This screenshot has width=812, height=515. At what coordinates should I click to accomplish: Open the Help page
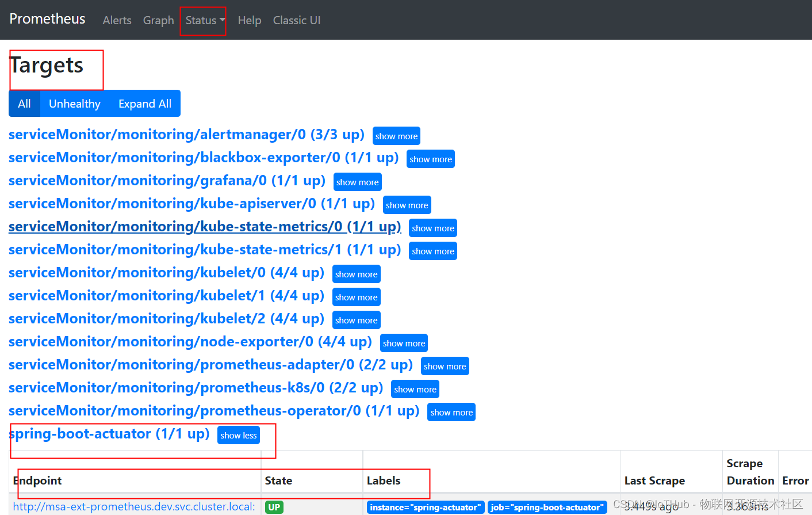click(250, 20)
